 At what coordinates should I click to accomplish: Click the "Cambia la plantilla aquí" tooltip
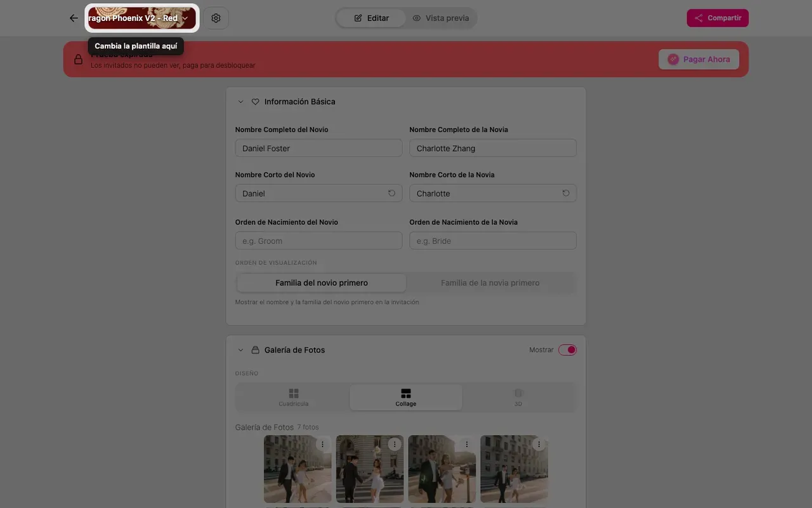tap(136, 46)
